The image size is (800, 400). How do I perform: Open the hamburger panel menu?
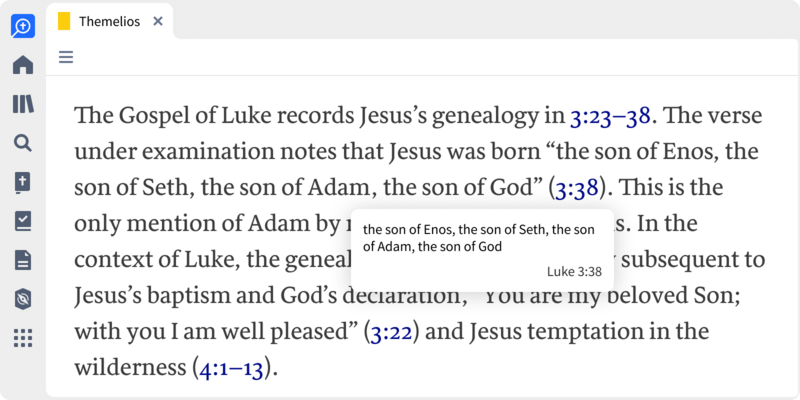[66, 57]
